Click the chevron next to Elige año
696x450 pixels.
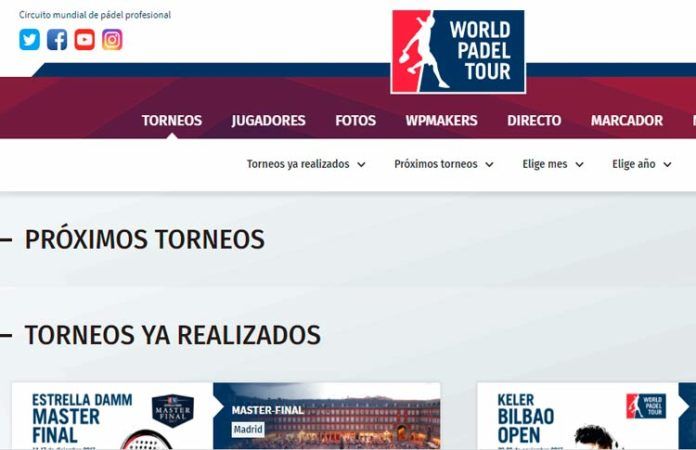667,165
